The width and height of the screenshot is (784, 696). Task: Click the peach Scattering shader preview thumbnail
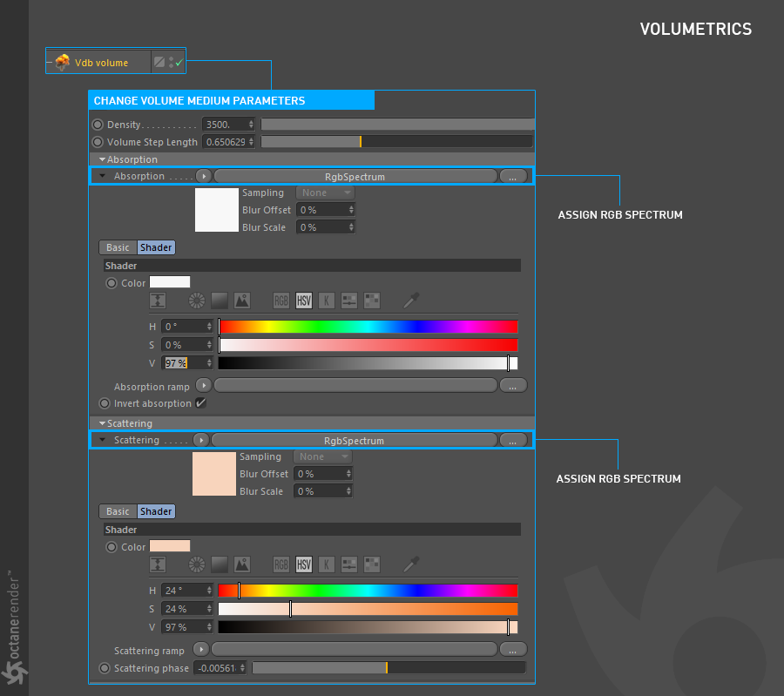pyautogui.click(x=214, y=474)
